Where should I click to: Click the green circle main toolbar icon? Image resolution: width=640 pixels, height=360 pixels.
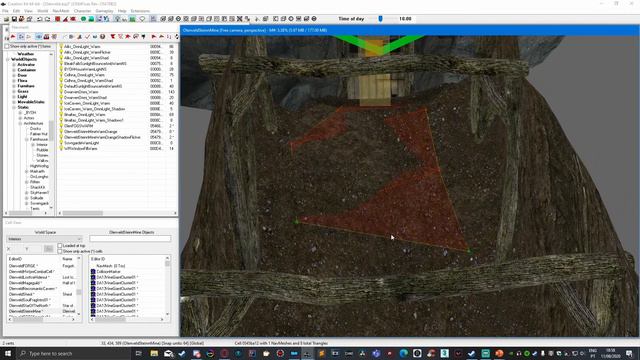point(83,19)
